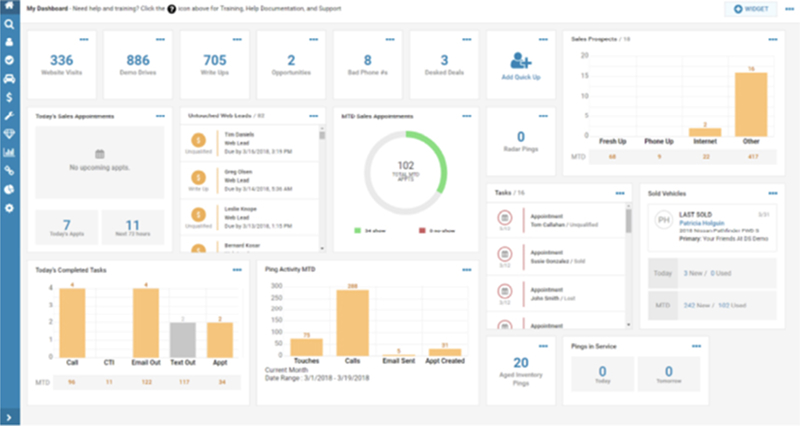Open options menu on Untouched Web Leads widget
Screen dimensions: 800x426
(314, 116)
